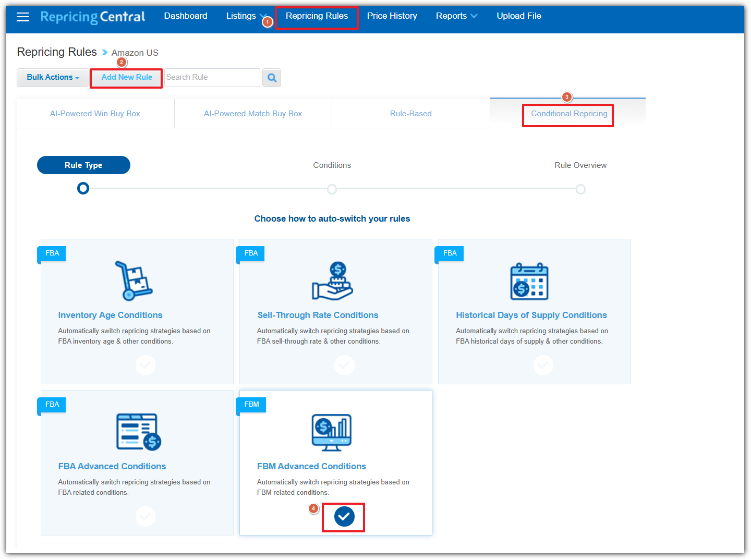The height and width of the screenshot is (560, 751).
Task: Select the Inventory Age Conditions checkmark
Action: coord(146,365)
